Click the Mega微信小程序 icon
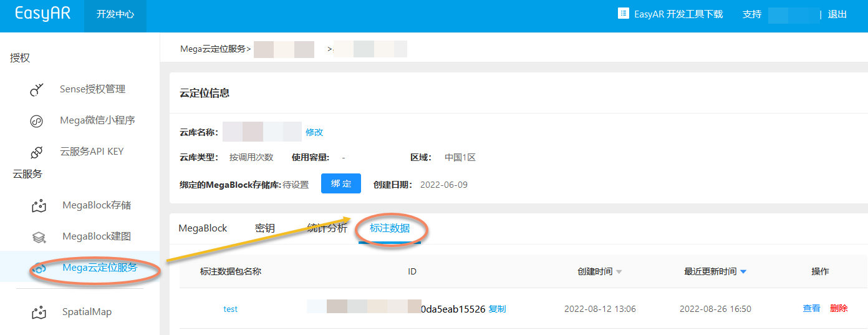This screenshot has height=335, width=868. click(37, 121)
